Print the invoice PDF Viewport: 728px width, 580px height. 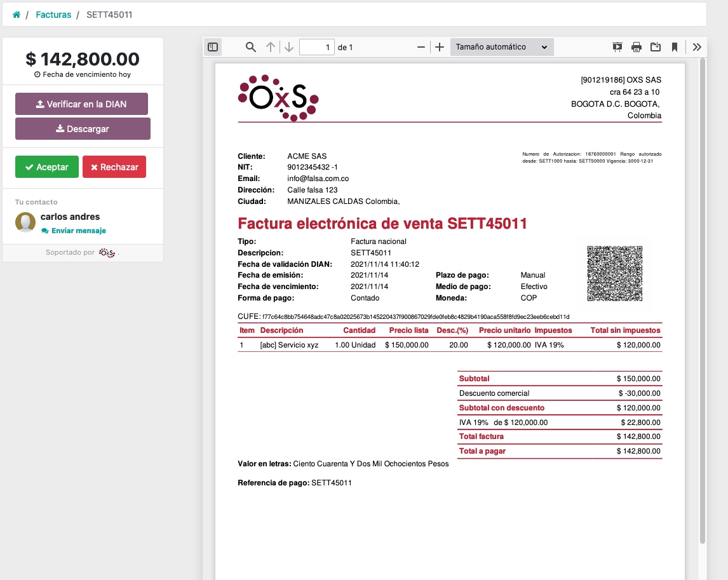637,47
